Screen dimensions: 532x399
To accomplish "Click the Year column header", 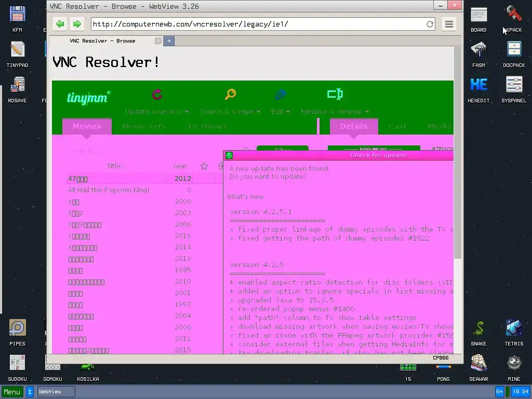I will point(179,166).
